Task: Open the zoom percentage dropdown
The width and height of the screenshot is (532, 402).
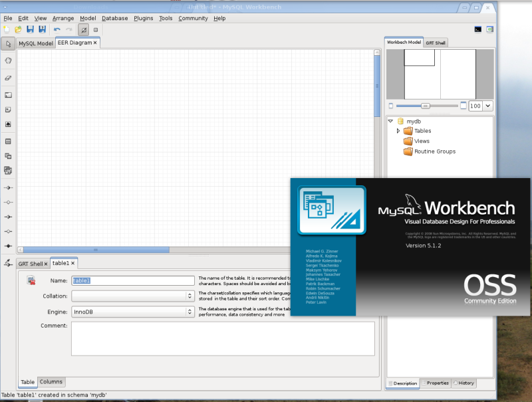Action: pyautogui.click(x=487, y=106)
